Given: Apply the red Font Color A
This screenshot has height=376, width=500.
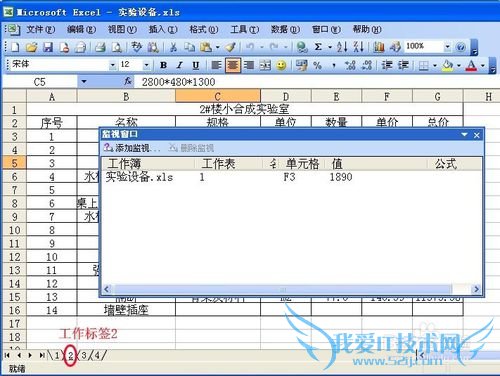Looking at the screenshot, I should 471,65.
